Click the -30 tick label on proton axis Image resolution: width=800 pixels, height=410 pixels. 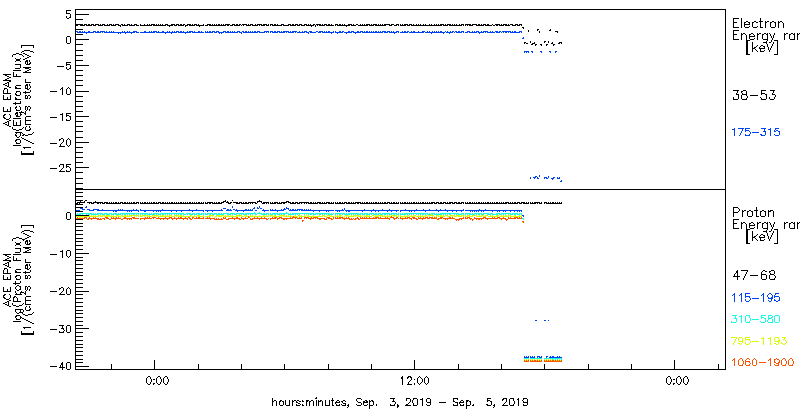60,329
